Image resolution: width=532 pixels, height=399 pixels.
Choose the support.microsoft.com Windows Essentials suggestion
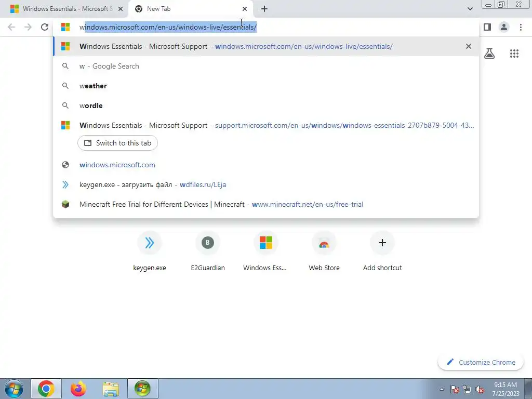[x=266, y=125]
